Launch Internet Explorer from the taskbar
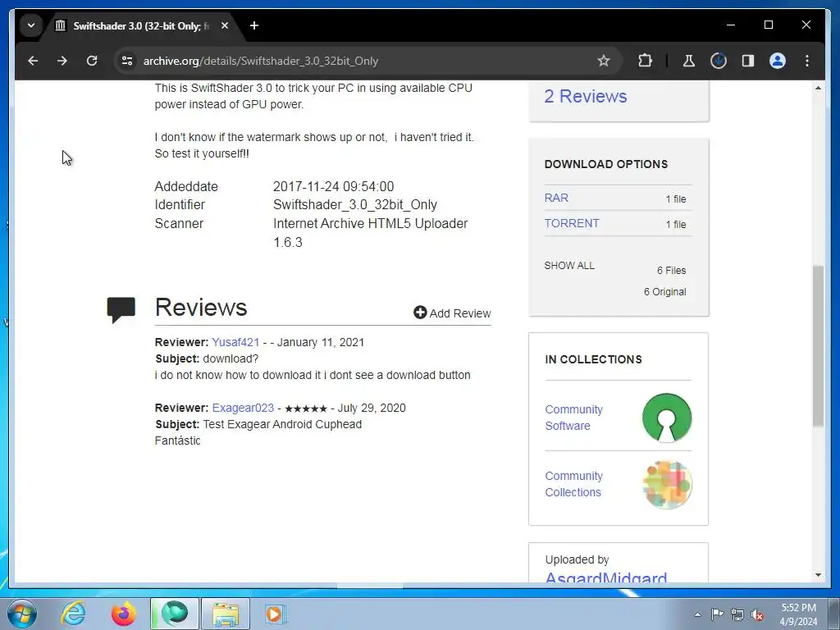Image resolution: width=840 pixels, height=630 pixels. click(73, 614)
